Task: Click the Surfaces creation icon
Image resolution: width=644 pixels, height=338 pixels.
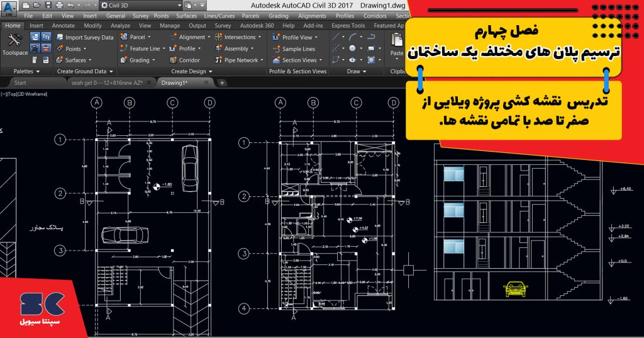Action: click(60, 60)
